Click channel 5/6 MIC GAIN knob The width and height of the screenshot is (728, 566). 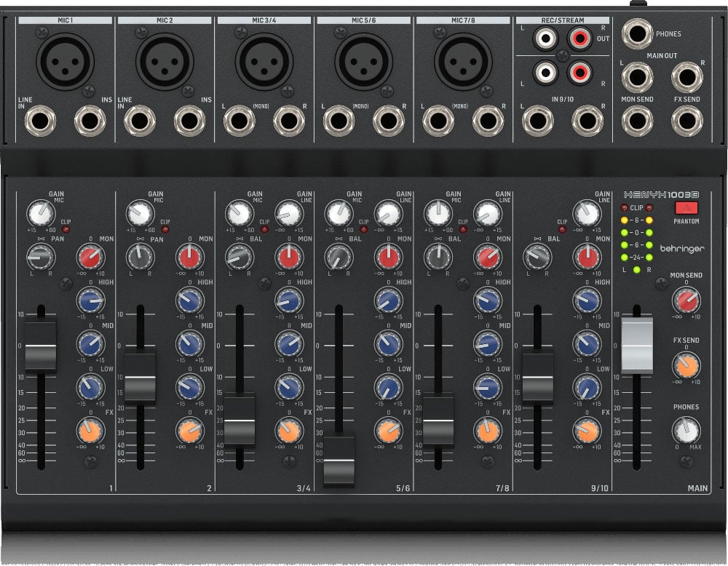point(339,213)
